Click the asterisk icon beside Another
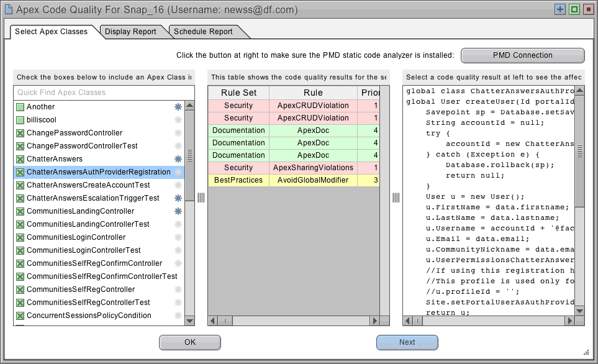 pyautogui.click(x=178, y=107)
